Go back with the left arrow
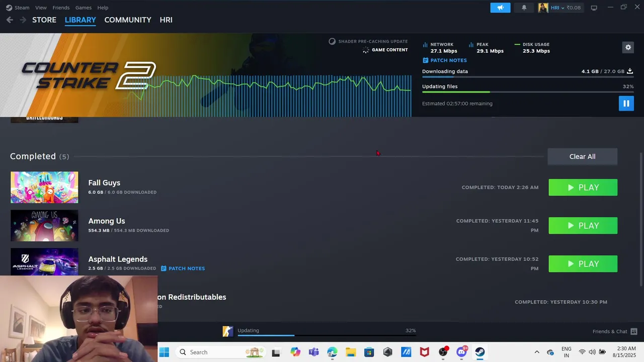 10,20
